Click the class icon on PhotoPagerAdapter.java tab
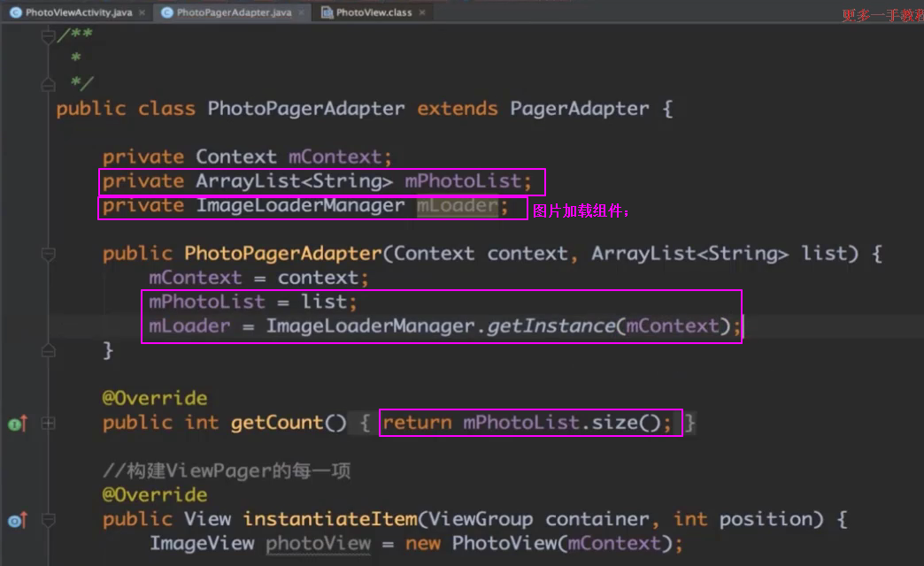This screenshot has width=924, height=566. pos(166,12)
